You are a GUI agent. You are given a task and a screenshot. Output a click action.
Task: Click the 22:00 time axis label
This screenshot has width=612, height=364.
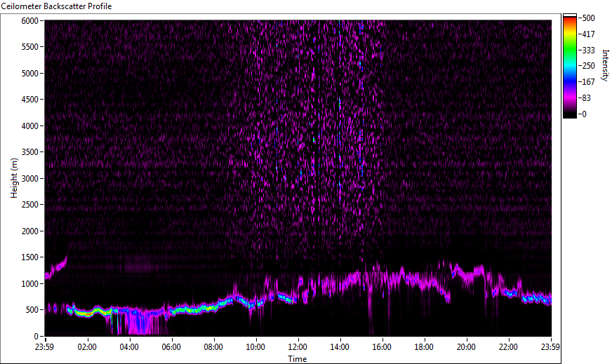tap(509, 347)
